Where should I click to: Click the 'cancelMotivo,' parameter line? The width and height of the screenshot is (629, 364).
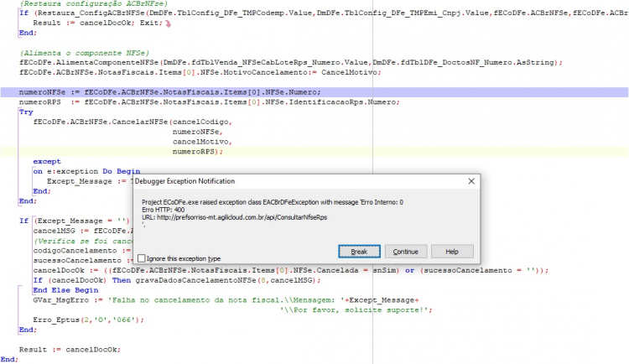click(x=202, y=142)
